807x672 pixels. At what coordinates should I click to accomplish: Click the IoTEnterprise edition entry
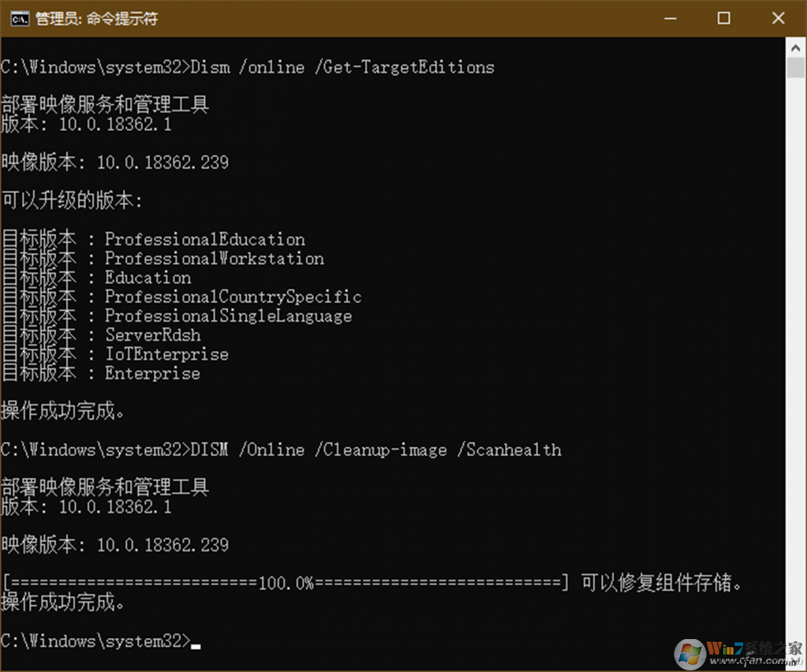pyautogui.click(x=166, y=354)
